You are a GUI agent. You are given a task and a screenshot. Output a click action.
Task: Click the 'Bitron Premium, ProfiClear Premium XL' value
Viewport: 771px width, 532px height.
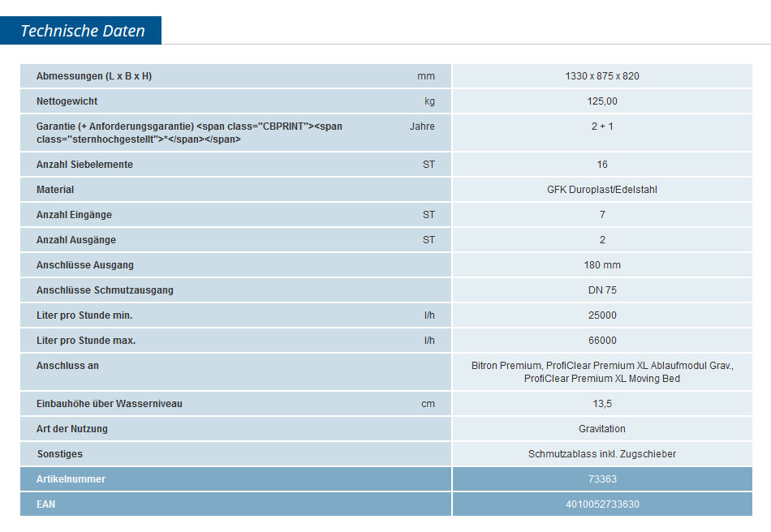(x=602, y=372)
